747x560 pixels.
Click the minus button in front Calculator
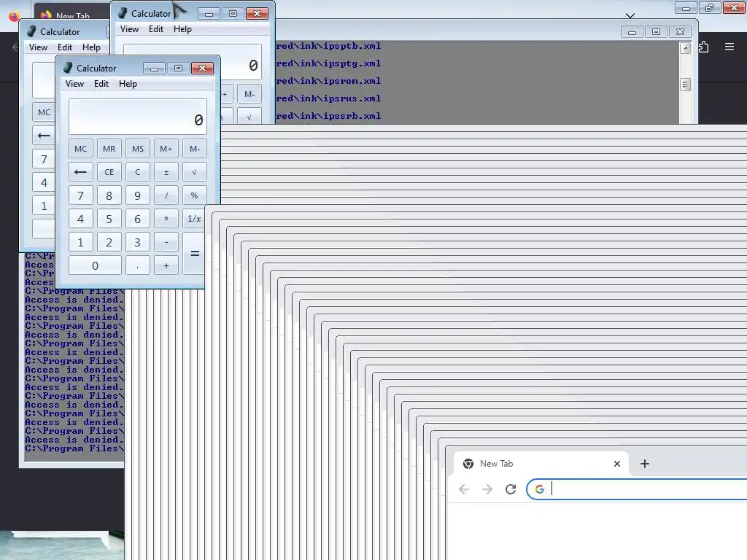click(x=166, y=242)
